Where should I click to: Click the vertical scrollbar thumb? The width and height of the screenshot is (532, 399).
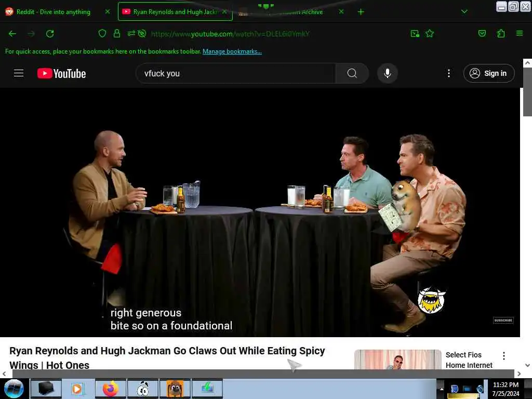(x=527, y=92)
